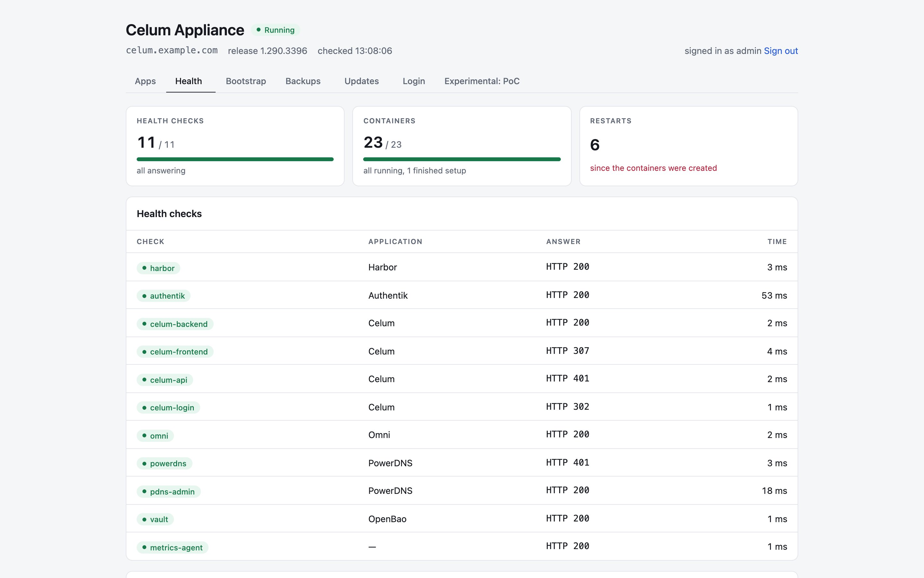This screenshot has height=578, width=924.
Task: Open the Login tab
Action: (x=414, y=81)
